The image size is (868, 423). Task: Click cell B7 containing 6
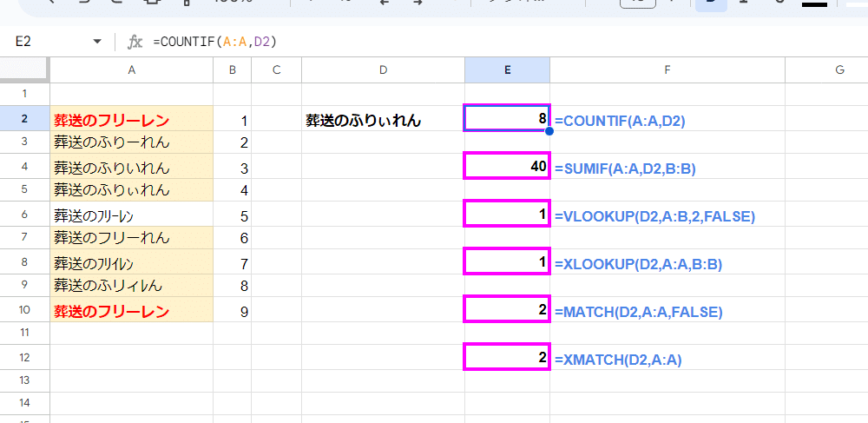233,237
